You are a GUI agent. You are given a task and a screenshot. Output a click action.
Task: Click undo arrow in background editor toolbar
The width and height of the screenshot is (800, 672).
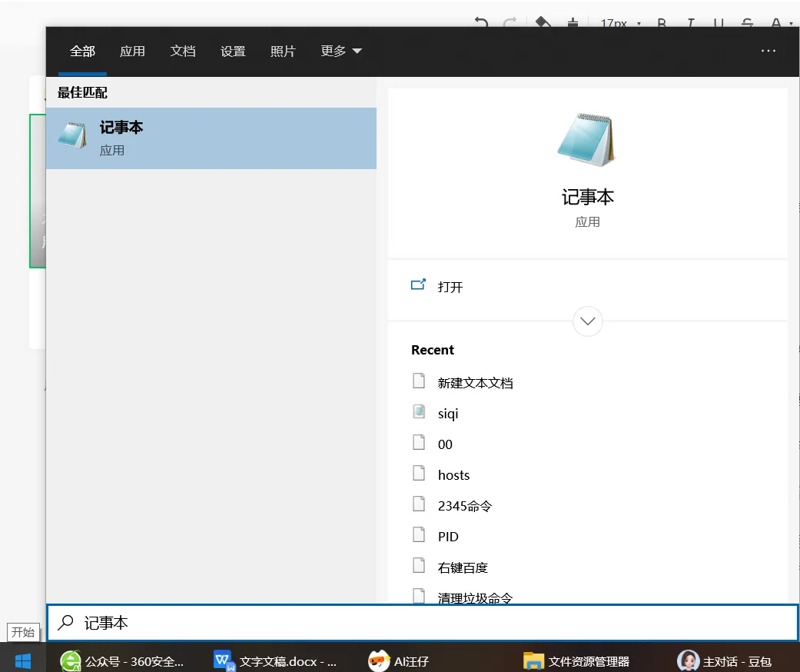[481, 22]
